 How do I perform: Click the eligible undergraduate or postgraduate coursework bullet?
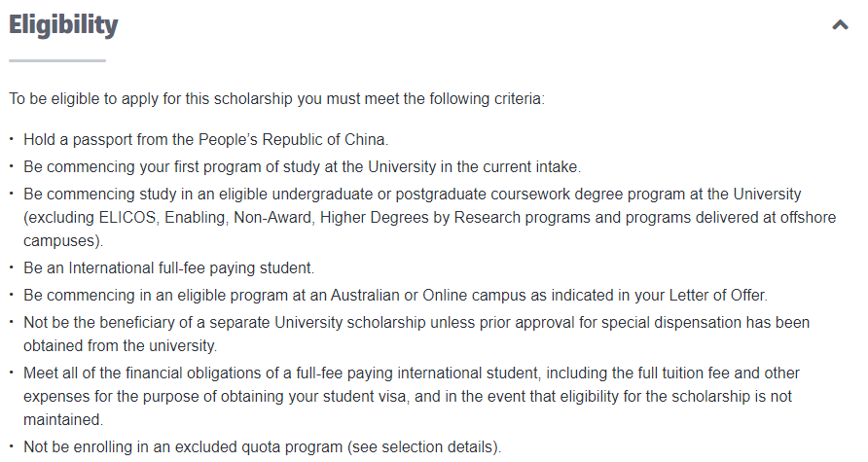point(413,195)
